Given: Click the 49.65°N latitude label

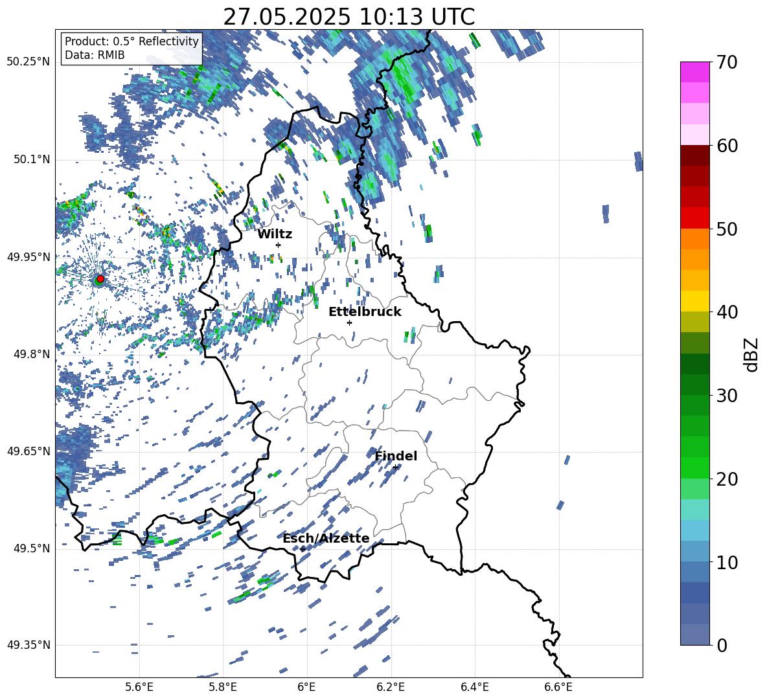Looking at the screenshot, I should (29, 451).
